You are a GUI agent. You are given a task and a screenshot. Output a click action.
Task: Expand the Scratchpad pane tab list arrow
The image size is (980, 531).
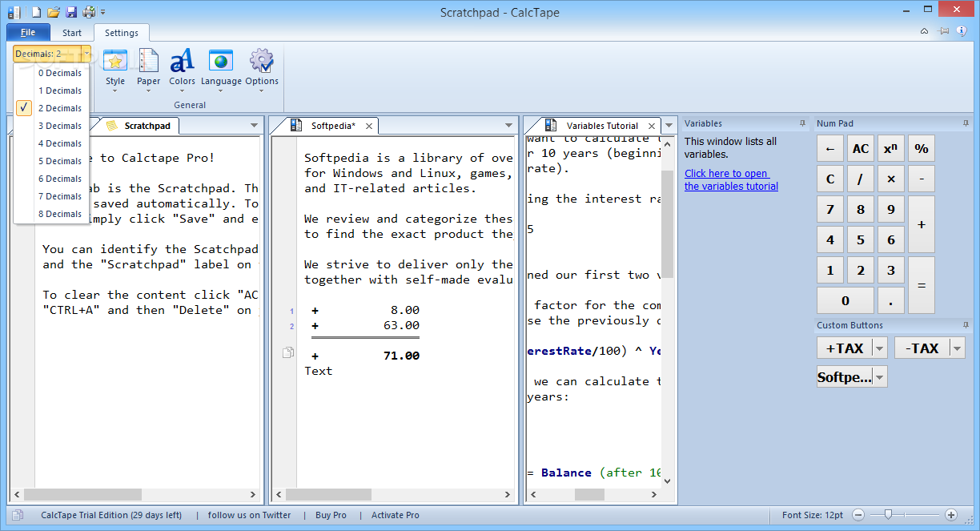pos(255,126)
